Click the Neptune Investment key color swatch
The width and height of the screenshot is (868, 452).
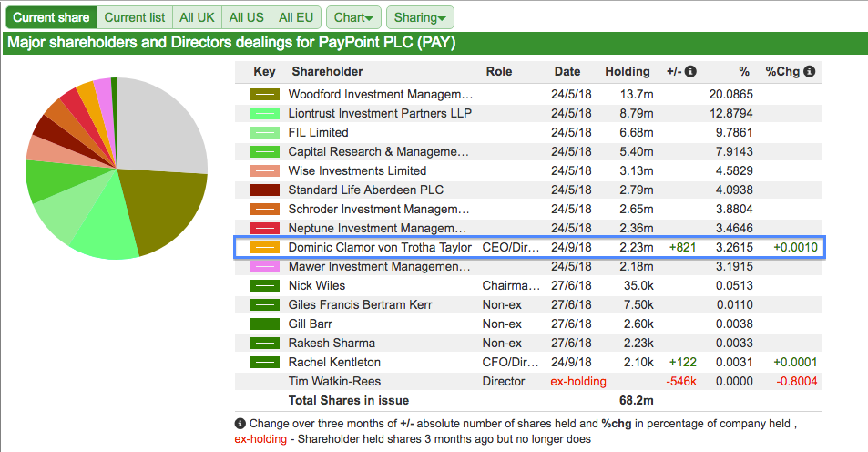[265, 228]
